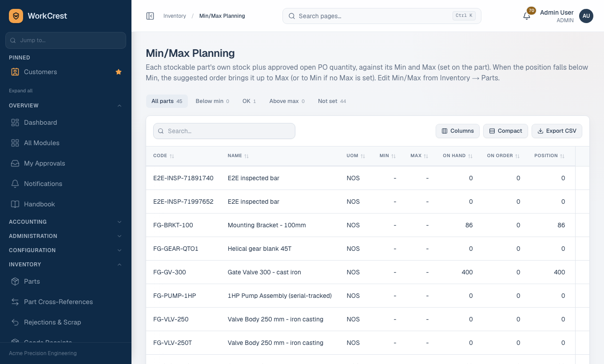Viewport: 604px width, 364px height.
Task: Click the AU user avatar
Action: point(586,16)
